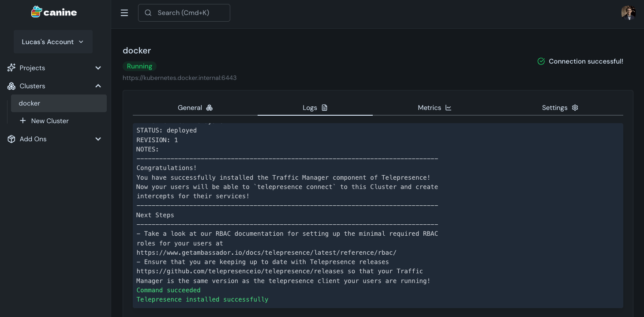
Task: Switch to the General tab
Action: [190, 107]
